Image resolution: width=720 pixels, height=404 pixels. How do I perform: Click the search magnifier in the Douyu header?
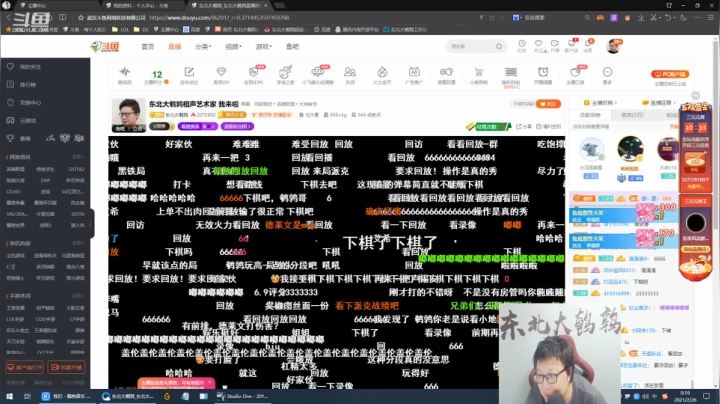click(499, 46)
